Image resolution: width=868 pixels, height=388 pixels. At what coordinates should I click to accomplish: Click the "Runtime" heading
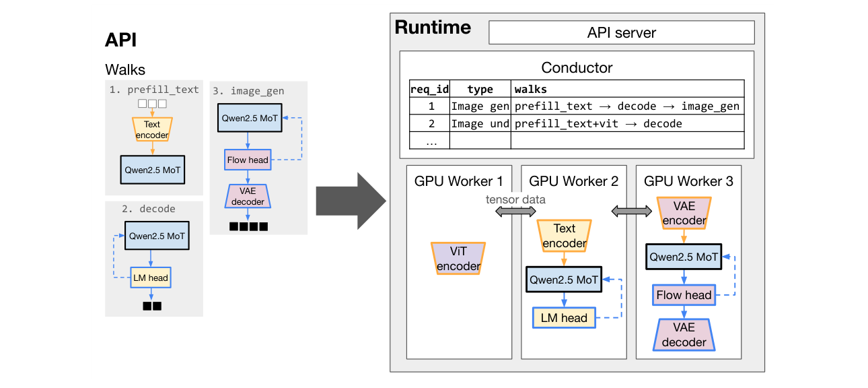coord(433,28)
